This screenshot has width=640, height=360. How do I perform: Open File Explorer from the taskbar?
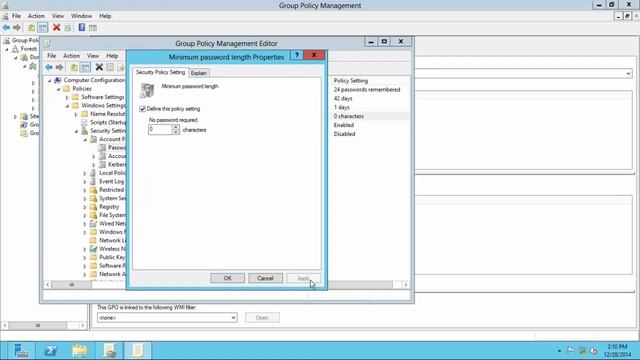click(80, 351)
